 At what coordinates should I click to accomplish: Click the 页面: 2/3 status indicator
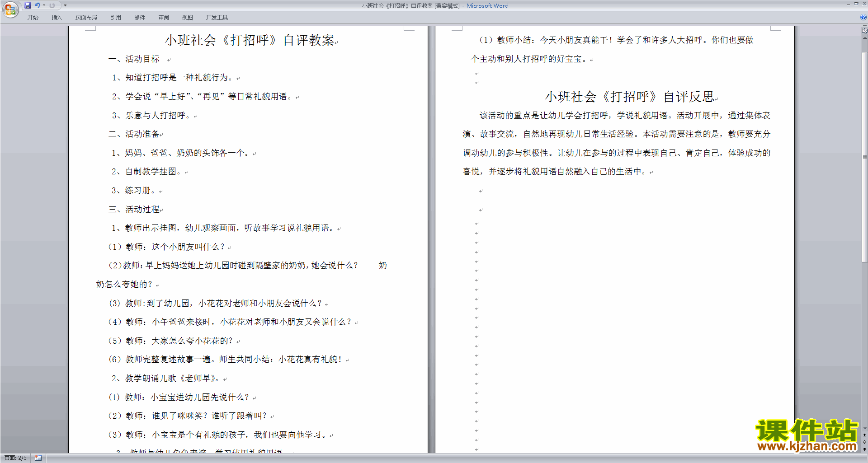[15, 458]
